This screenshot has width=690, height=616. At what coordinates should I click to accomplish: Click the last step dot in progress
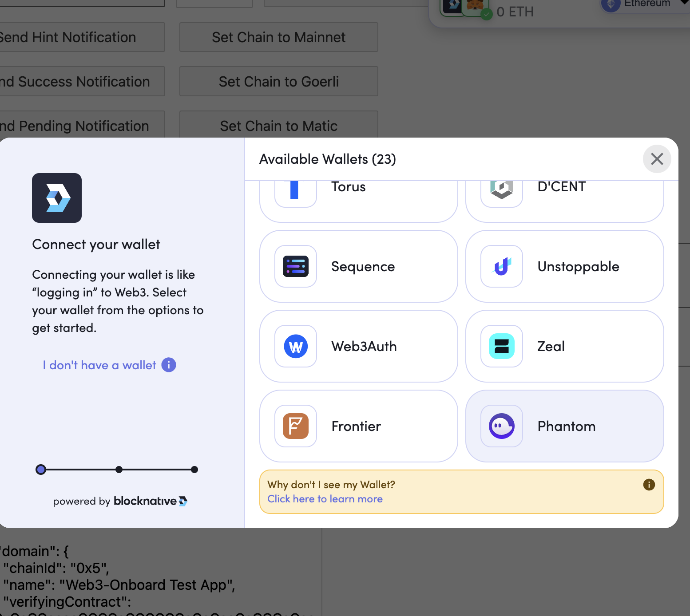pos(194,470)
